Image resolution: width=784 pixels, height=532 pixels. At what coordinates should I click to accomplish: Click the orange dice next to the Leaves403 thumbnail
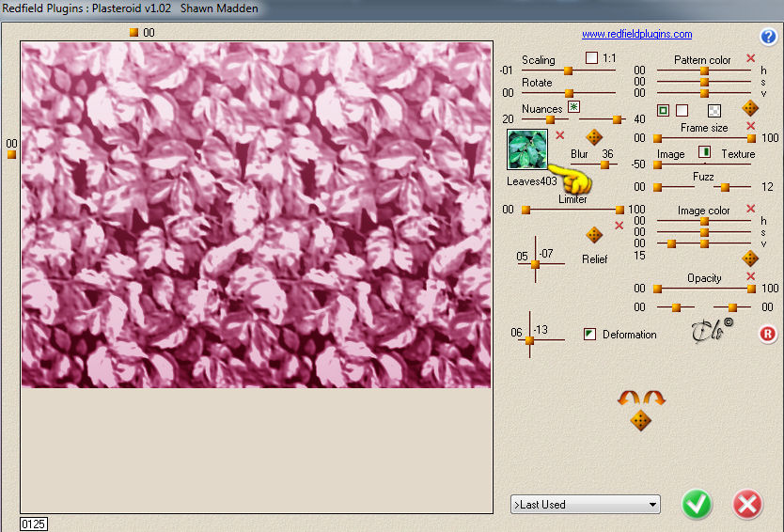point(593,136)
